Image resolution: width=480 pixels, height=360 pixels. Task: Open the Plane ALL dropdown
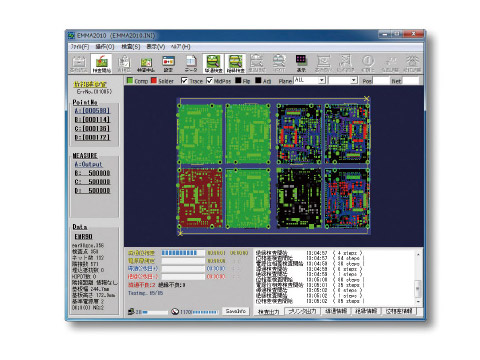309,80
